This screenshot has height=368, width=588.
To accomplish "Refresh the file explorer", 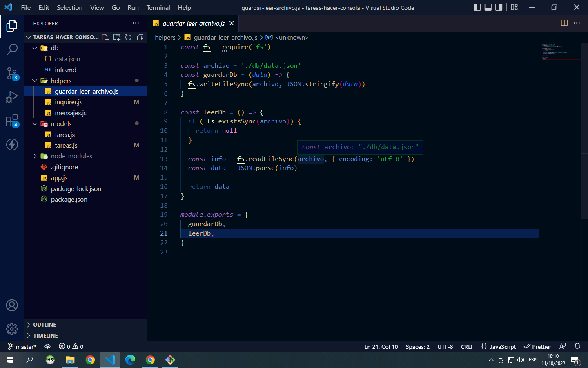I will pyautogui.click(x=128, y=37).
